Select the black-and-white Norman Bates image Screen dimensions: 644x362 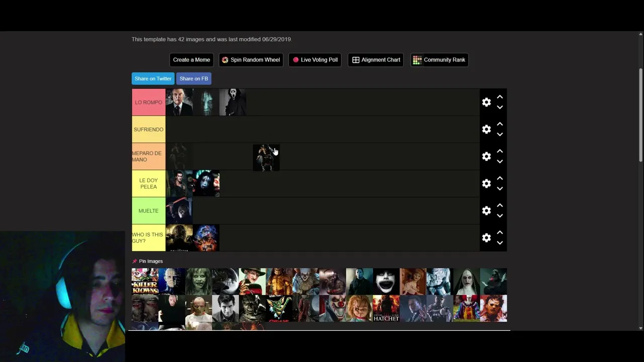(225, 308)
